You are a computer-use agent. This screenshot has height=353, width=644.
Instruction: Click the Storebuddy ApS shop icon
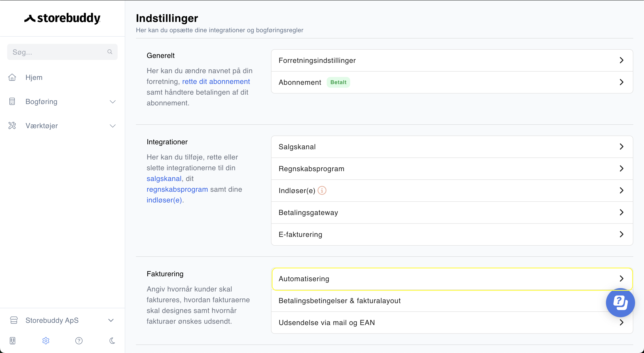14,320
